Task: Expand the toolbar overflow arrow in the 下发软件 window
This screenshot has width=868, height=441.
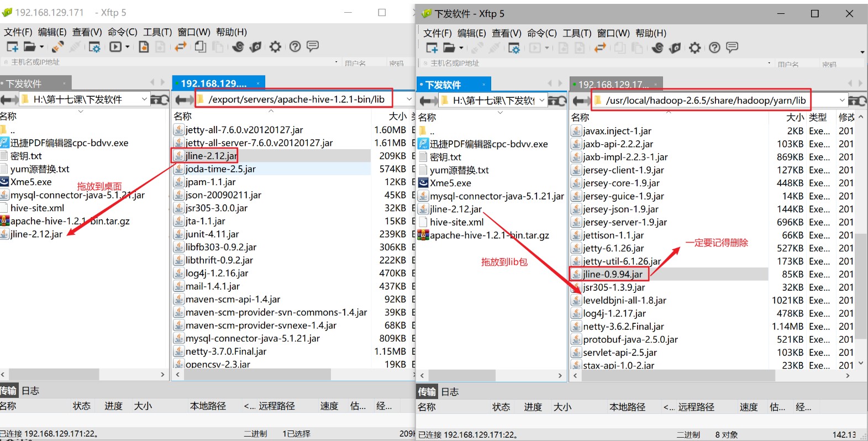Action: [862, 53]
